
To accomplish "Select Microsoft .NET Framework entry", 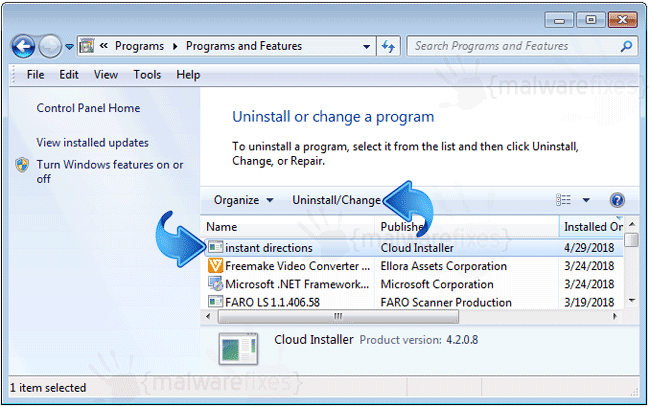I will pyautogui.click(x=297, y=284).
